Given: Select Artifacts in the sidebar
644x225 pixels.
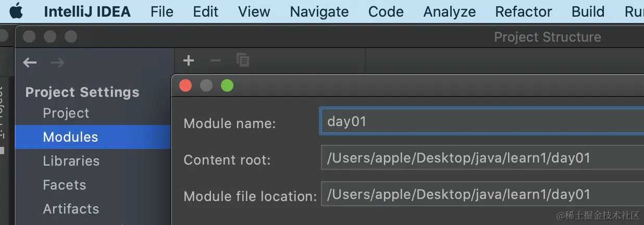Looking at the screenshot, I should [71, 209].
